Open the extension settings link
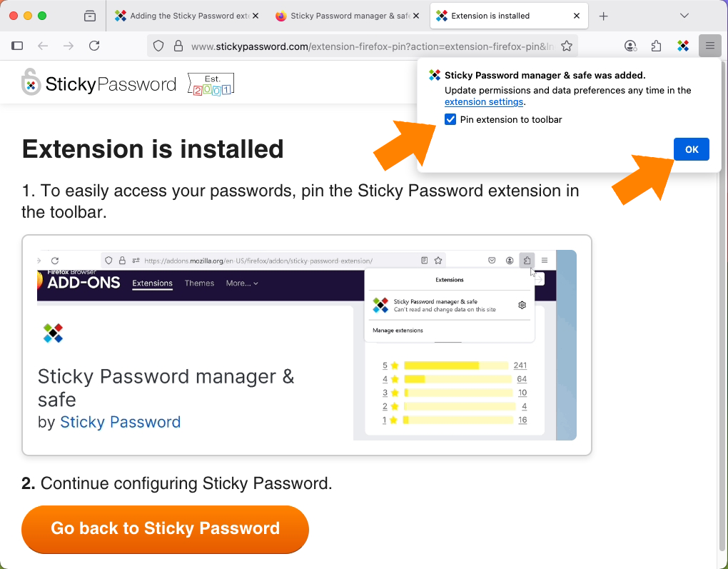This screenshot has width=728, height=569. click(x=484, y=101)
